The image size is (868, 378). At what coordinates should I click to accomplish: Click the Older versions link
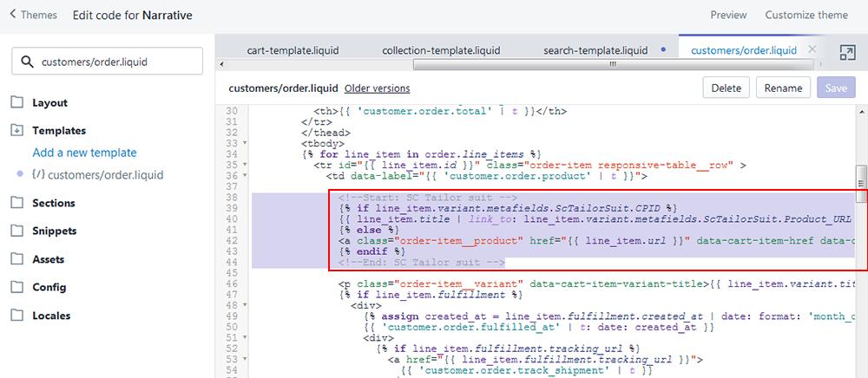click(377, 88)
